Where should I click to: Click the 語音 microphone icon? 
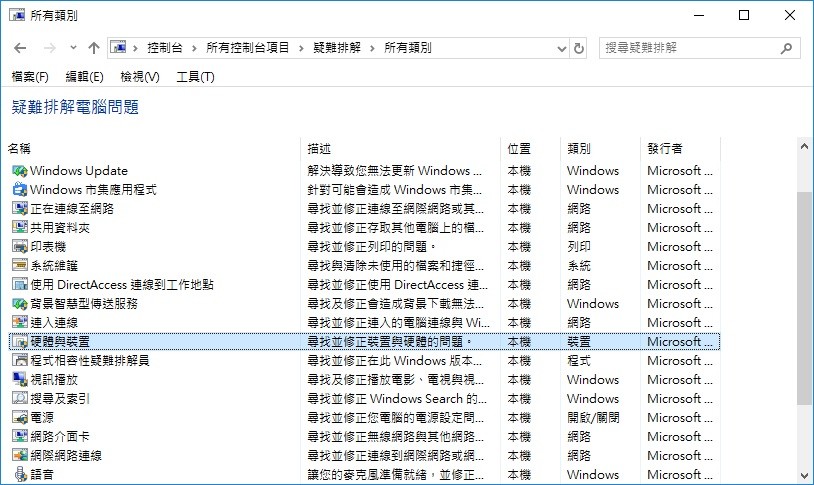[x=20, y=474]
